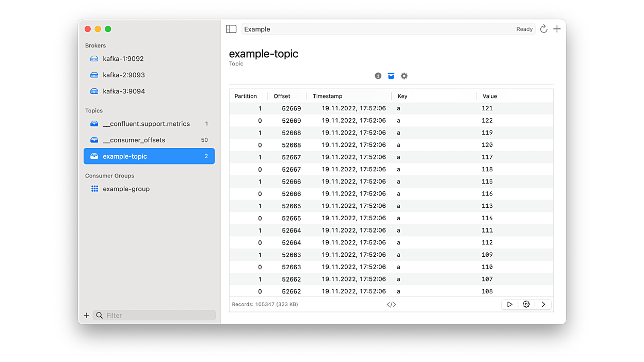Click the example-topic page title
This screenshot has width=644, height=362.
(x=264, y=54)
